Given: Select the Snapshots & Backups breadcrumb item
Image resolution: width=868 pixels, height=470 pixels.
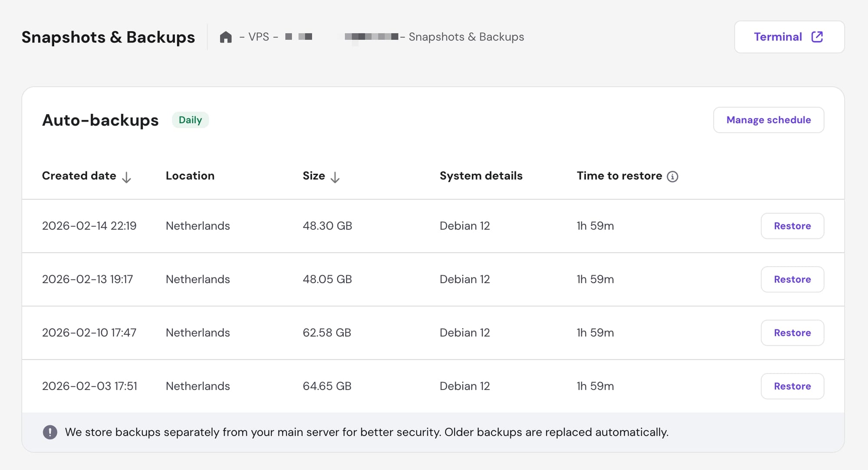Looking at the screenshot, I should (466, 36).
